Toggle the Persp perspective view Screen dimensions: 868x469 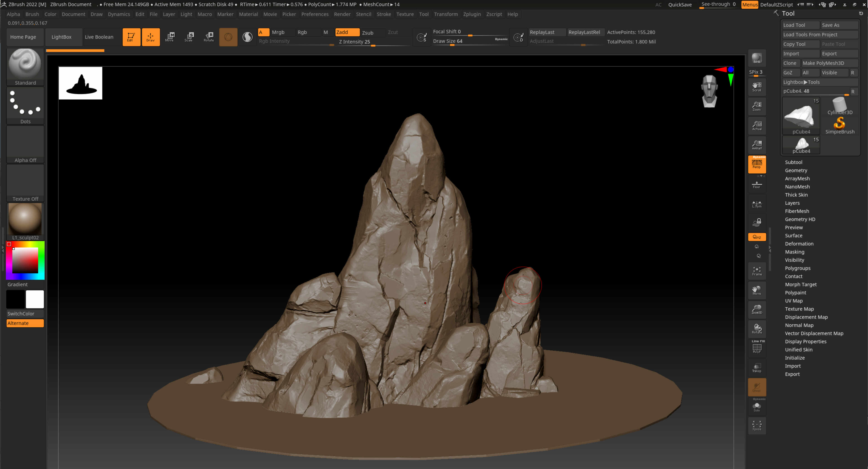tap(757, 164)
